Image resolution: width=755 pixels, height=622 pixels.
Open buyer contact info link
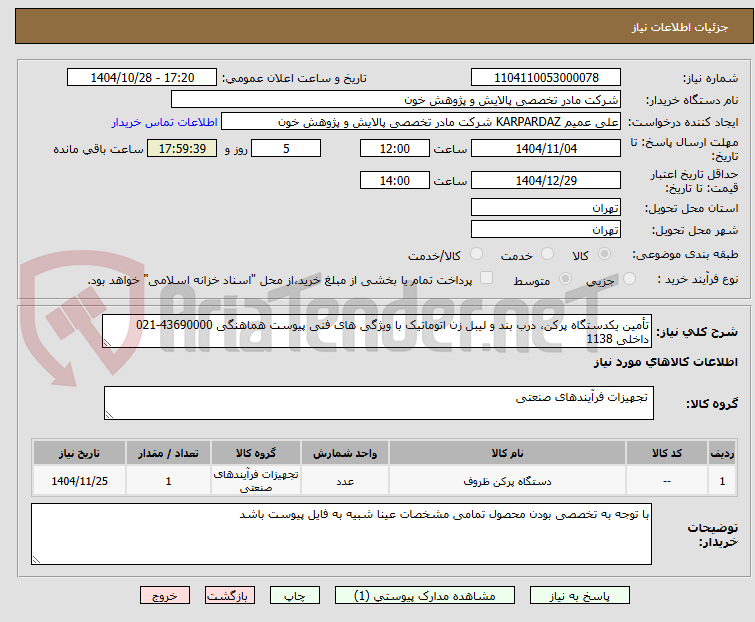(x=165, y=122)
